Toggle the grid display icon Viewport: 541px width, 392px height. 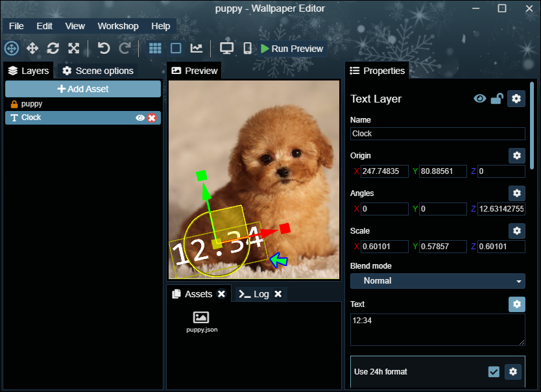(155, 48)
